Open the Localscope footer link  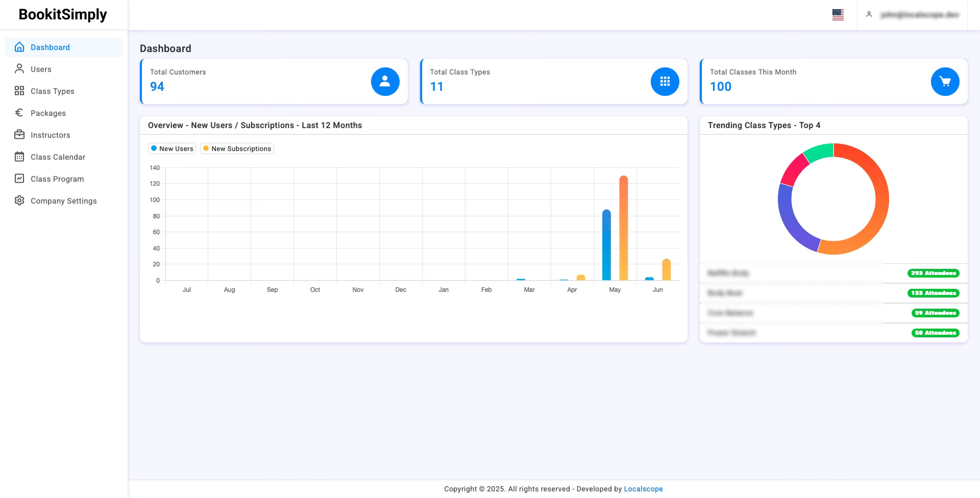643,489
